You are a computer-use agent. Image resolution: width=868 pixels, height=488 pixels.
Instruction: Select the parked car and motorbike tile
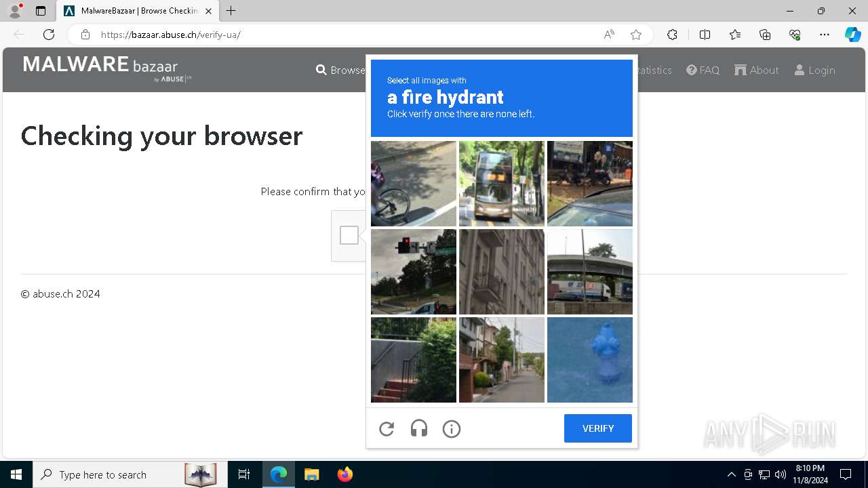pyautogui.click(x=590, y=184)
